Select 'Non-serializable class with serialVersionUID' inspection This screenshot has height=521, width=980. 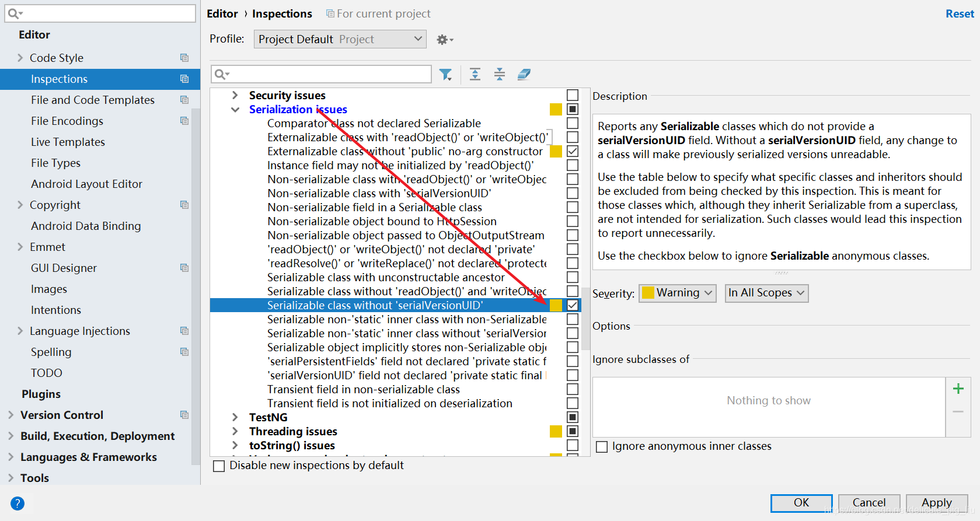[x=379, y=193]
